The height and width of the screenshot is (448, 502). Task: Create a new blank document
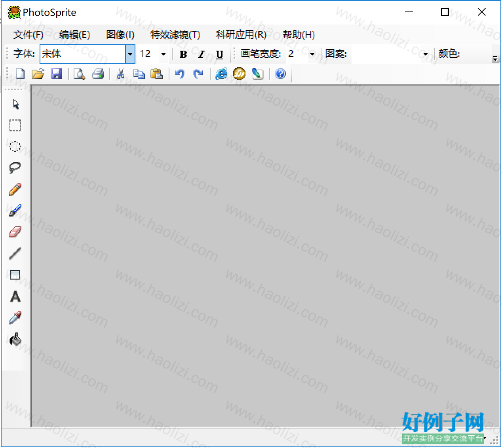coord(20,74)
